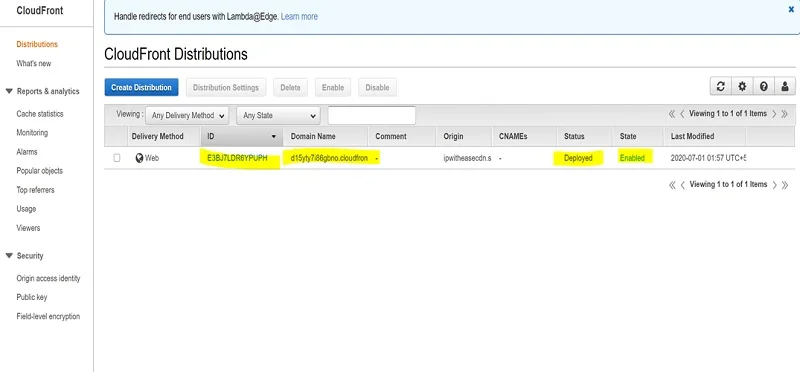
Task: Open Public key page
Action: pos(32,297)
